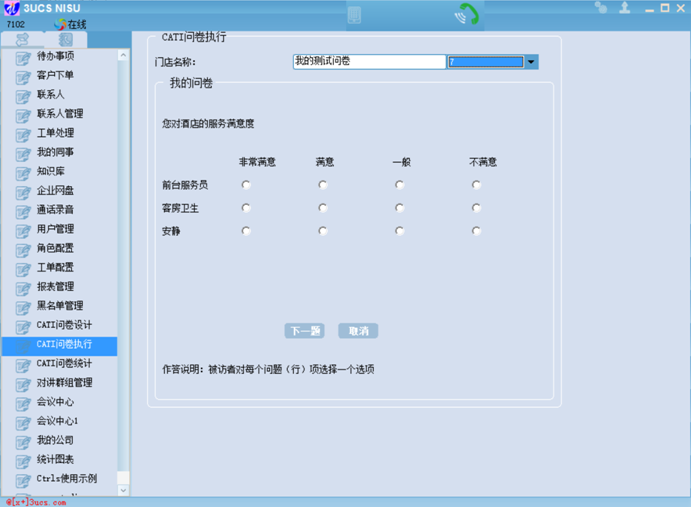
Task: Select 一般 for 前台服务员
Action: click(x=399, y=185)
